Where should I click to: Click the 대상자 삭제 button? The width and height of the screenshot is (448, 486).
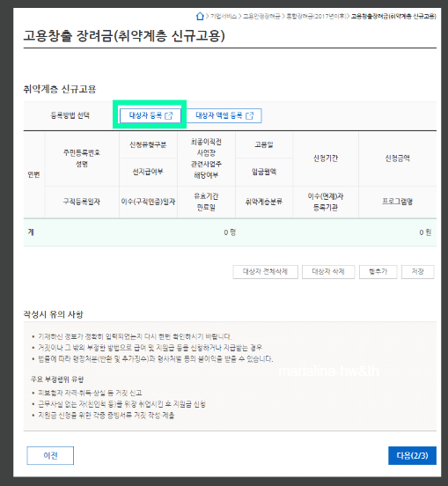(x=328, y=272)
